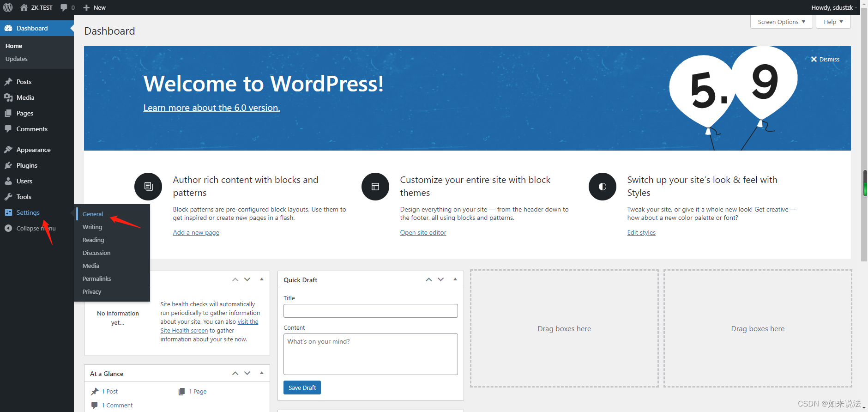The image size is (868, 412).
Task: Open the 1 Page link
Action: (198, 391)
